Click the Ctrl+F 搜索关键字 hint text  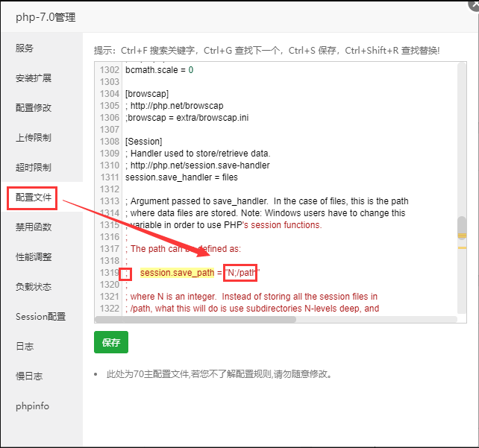pos(157,51)
